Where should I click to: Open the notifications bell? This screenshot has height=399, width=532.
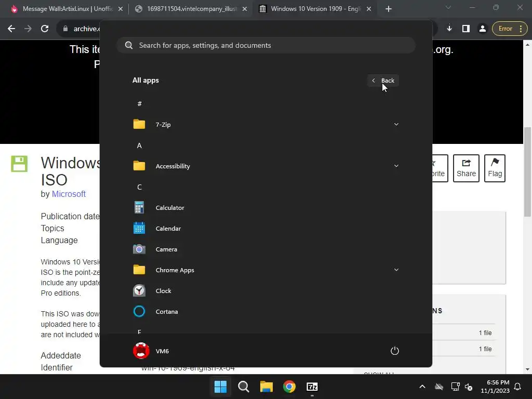pos(518,387)
